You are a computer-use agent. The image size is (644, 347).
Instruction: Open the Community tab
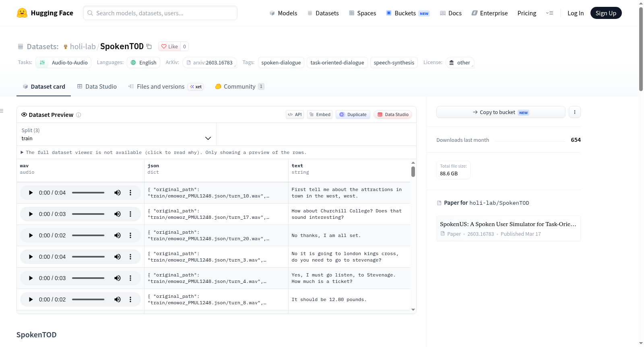[239, 87]
